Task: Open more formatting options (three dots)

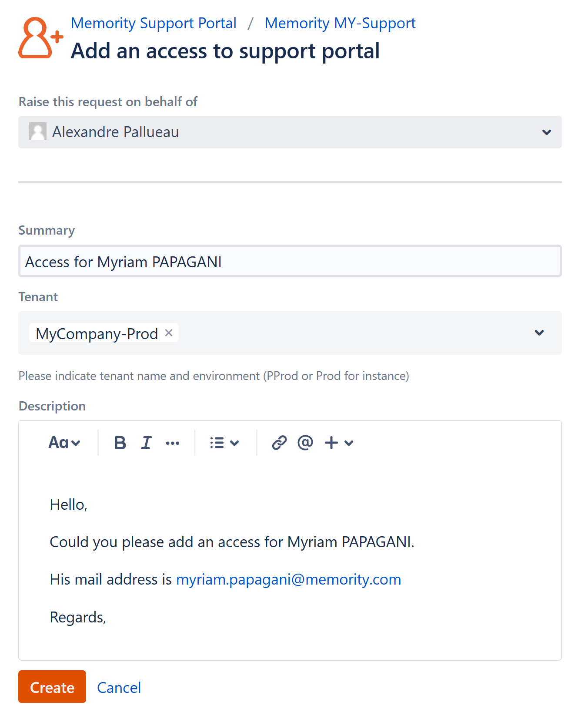Action: 173,443
